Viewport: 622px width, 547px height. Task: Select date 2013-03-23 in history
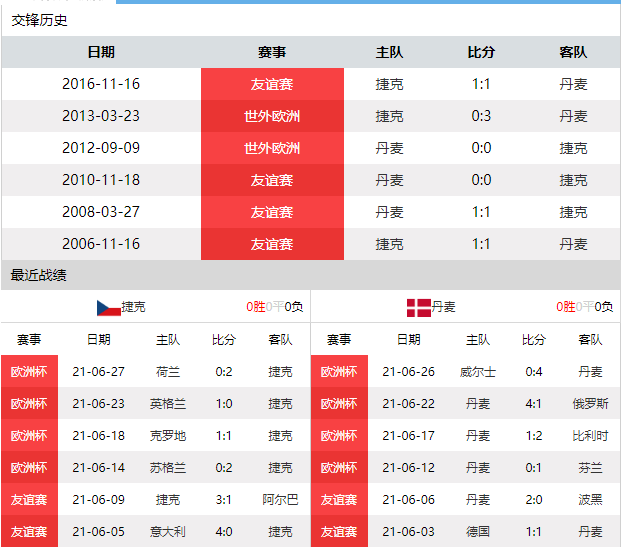101,116
